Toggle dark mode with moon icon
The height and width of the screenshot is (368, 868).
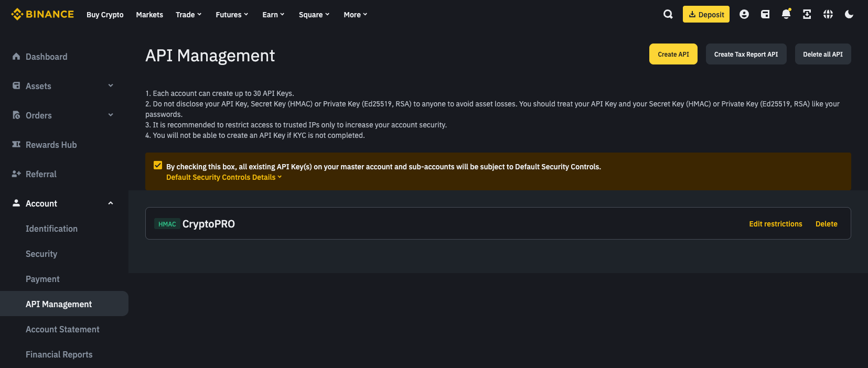[x=849, y=14]
